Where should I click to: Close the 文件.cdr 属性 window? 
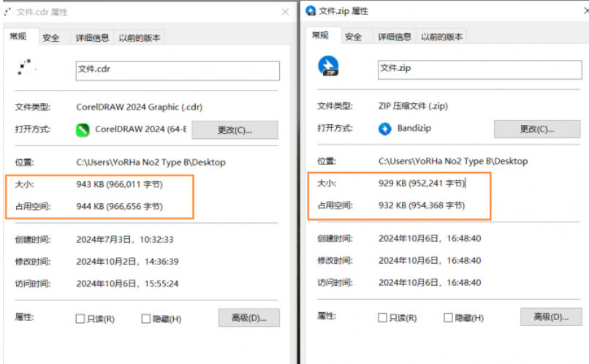pyautogui.click(x=285, y=12)
